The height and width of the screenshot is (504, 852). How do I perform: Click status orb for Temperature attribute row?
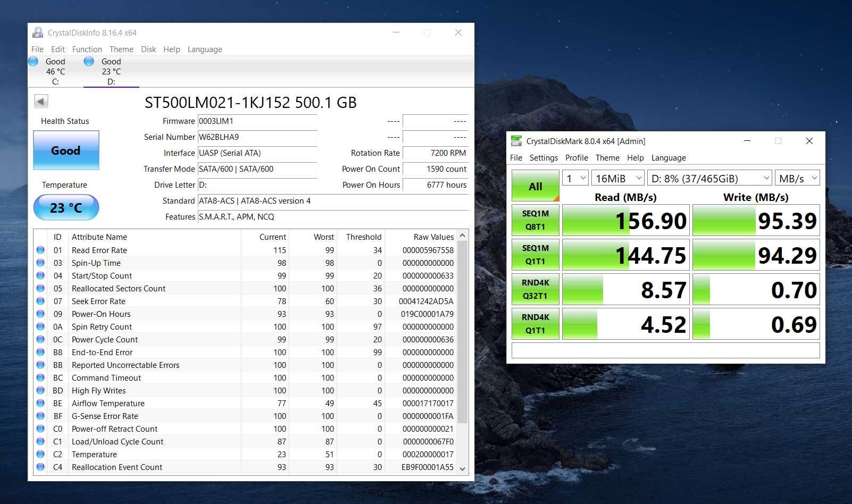[x=40, y=454]
